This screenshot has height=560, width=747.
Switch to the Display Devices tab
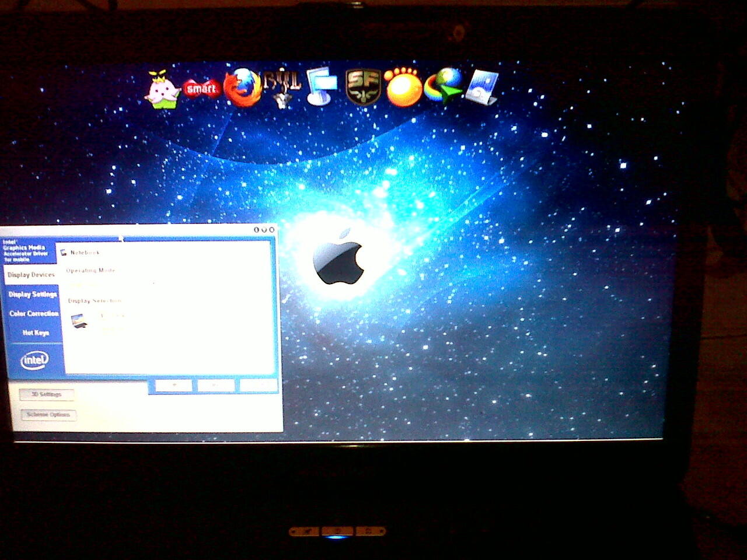[x=30, y=275]
